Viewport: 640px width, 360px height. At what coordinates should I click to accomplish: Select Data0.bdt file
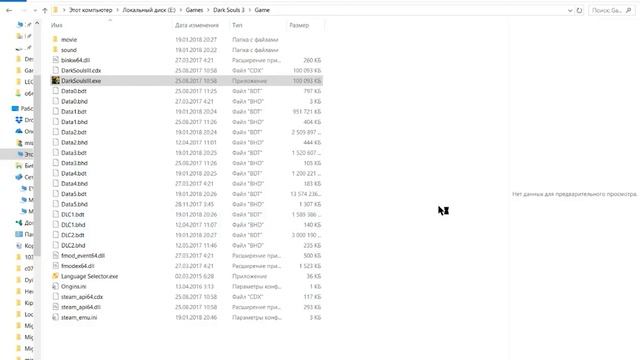(74, 91)
